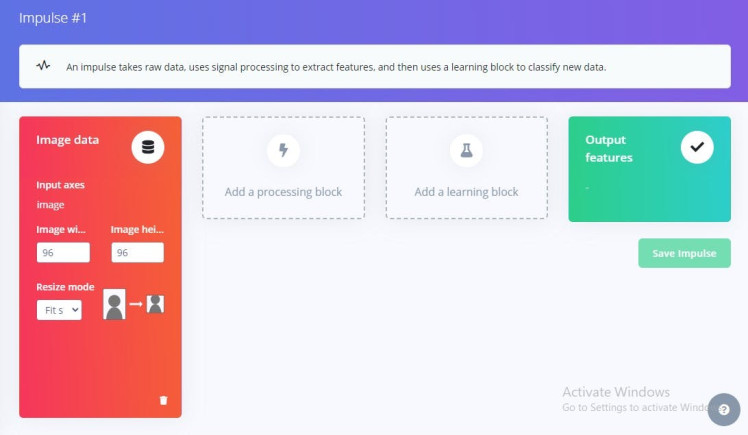Add a processing block
The width and height of the screenshot is (748, 435).
click(284, 192)
